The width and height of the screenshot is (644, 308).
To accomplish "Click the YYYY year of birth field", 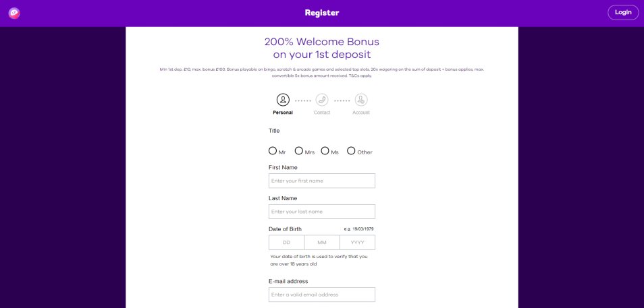I will (x=357, y=243).
